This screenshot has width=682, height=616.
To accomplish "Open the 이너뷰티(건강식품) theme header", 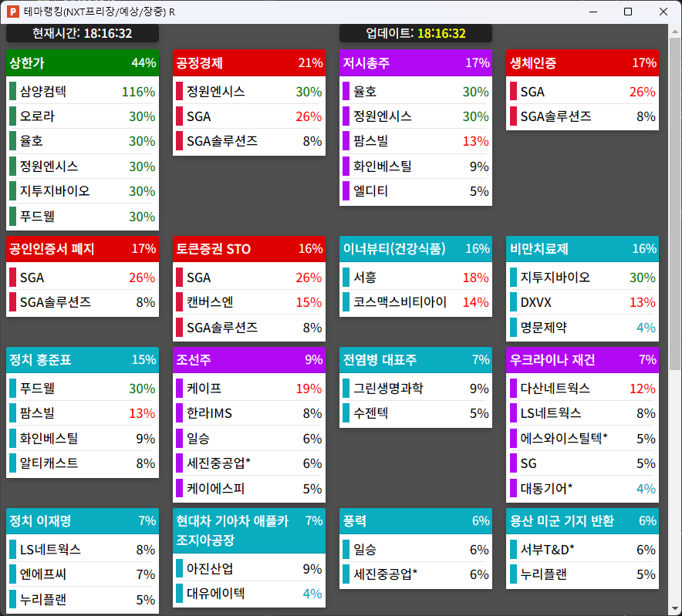I will coord(416,249).
